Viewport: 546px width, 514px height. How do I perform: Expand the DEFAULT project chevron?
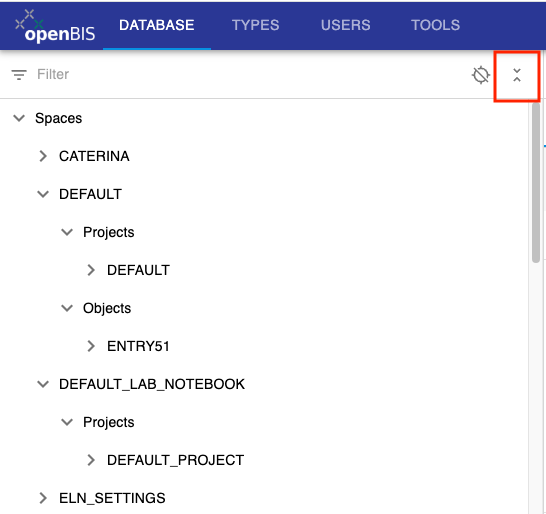(x=91, y=270)
